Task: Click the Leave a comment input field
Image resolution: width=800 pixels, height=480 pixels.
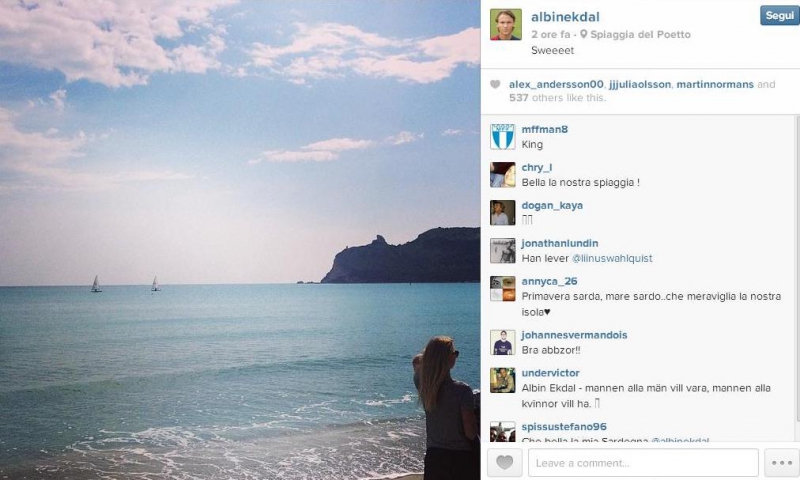Action: [643, 463]
